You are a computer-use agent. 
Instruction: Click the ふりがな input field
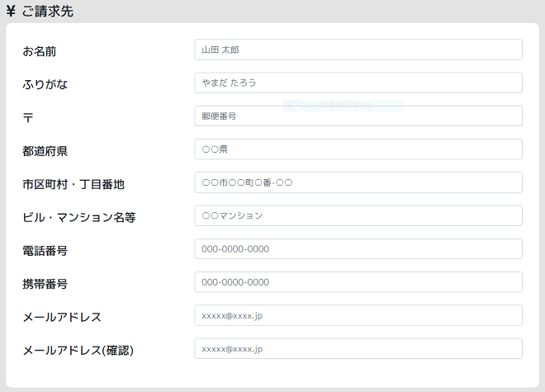coord(358,83)
